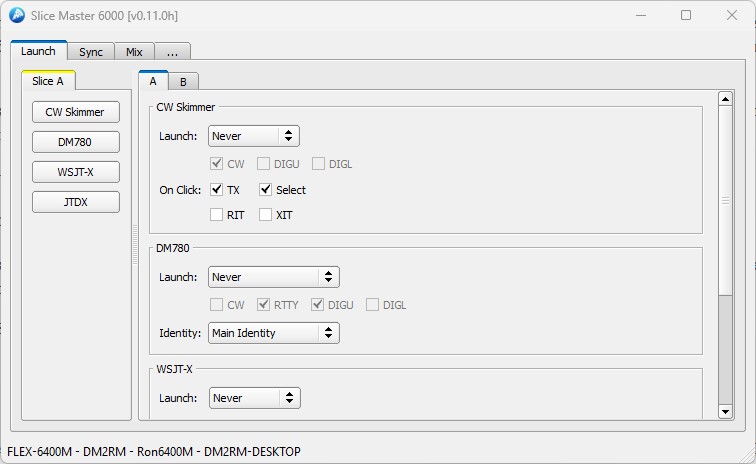Uncheck the On Click Select checkbox

click(265, 190)
